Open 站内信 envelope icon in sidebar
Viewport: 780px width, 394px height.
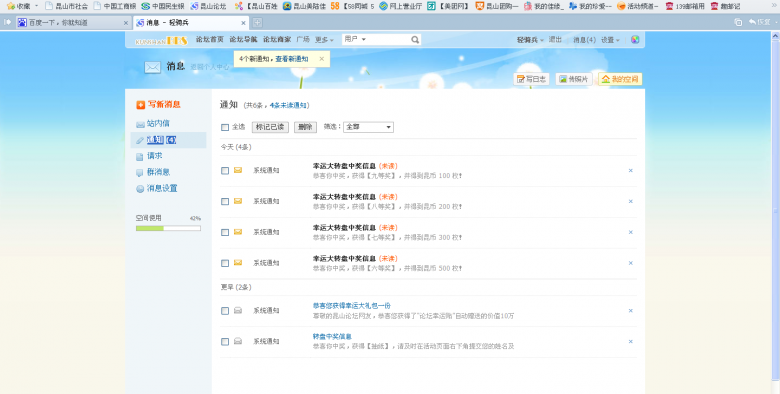point(140,124)
